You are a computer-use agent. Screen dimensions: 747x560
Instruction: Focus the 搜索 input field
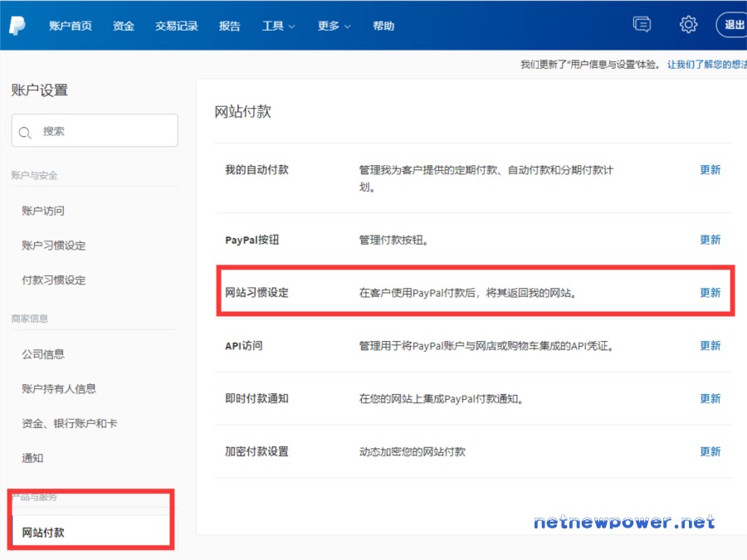[x=95, y=130]
